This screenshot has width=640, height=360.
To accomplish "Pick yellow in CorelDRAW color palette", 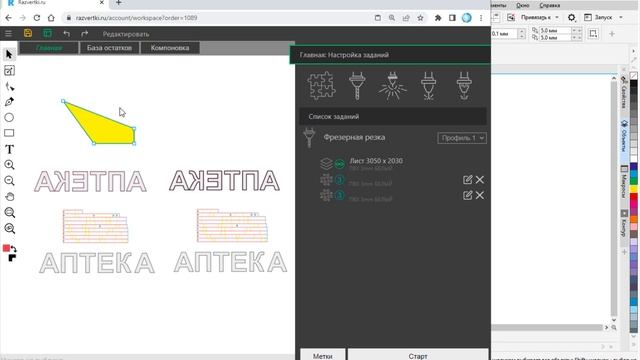I will click(633, 189).
